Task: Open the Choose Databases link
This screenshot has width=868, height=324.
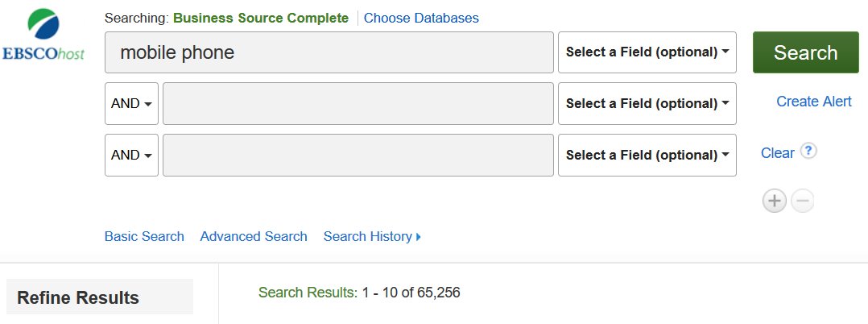Action: pyautogui.click(x=421, y=18)
